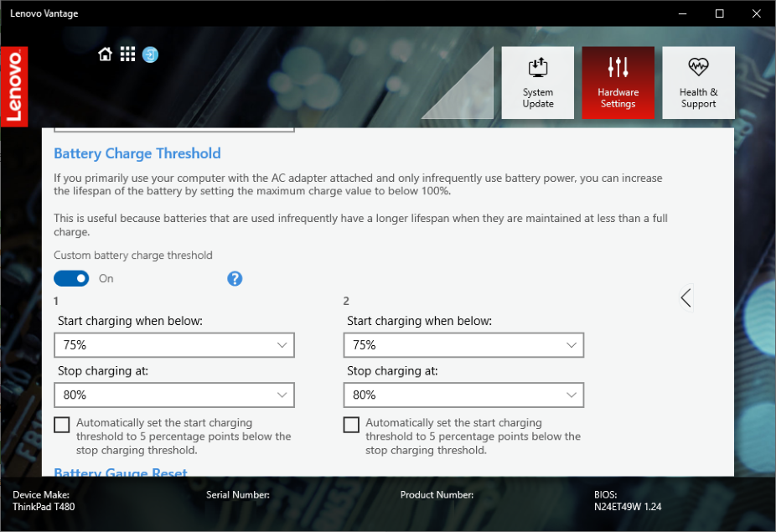Click the Serial Number label

(x=237, y=495)
